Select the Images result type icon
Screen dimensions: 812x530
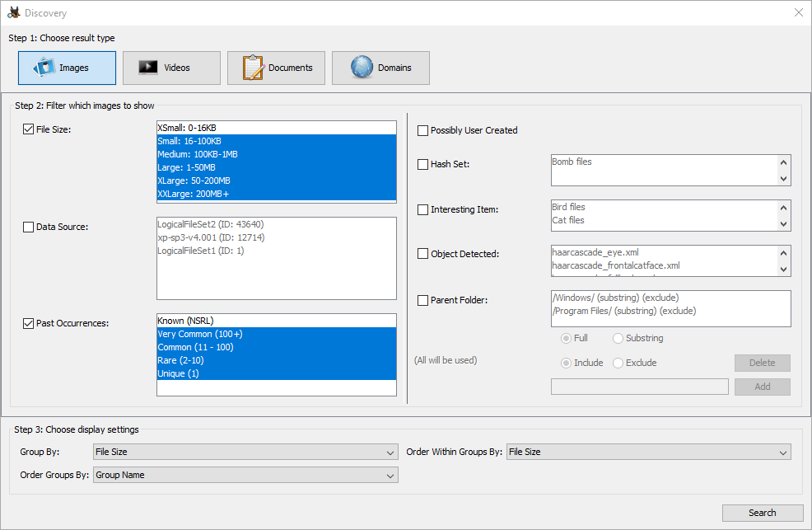(x=44, y=68)
